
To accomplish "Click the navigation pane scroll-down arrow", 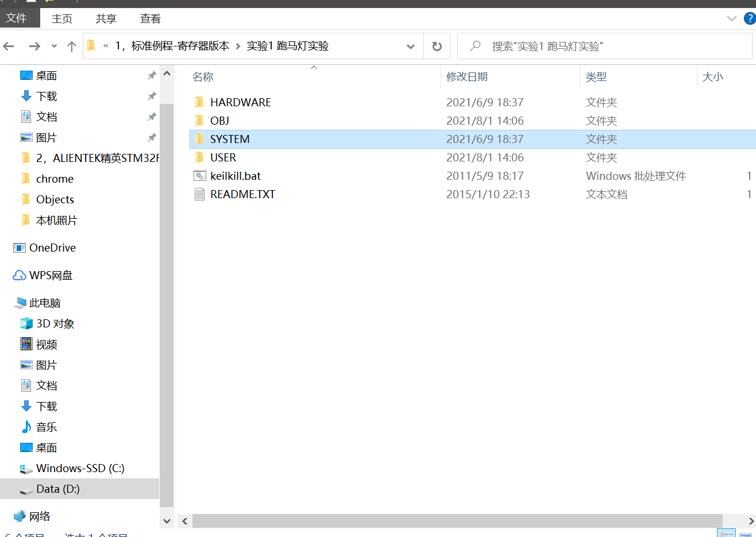I will click(167, 521).
